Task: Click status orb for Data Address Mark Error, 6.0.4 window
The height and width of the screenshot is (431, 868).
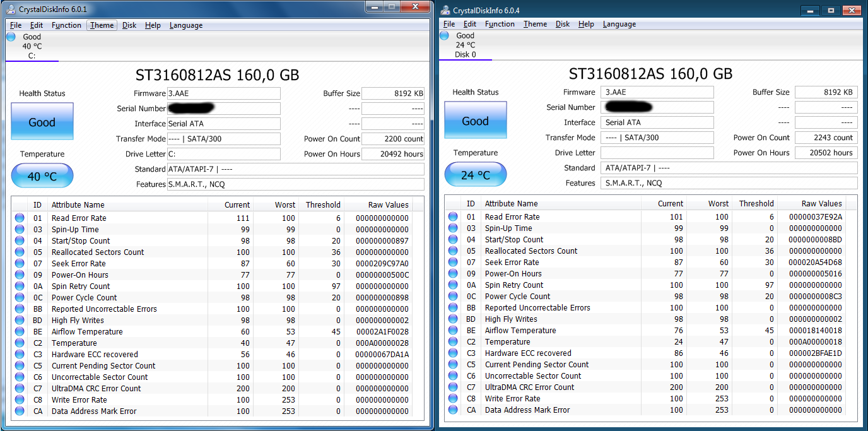Action: pyautogui.click(x=453, y=410)
